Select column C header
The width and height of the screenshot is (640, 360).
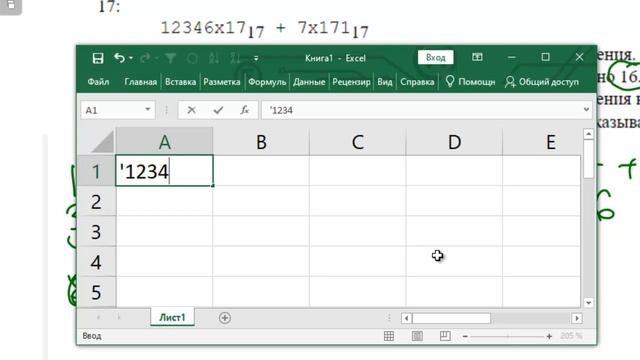pos(358,142)
